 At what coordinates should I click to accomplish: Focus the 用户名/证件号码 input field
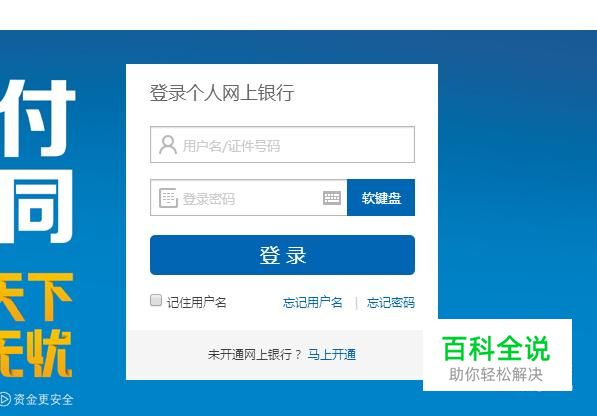click(283, 145)
